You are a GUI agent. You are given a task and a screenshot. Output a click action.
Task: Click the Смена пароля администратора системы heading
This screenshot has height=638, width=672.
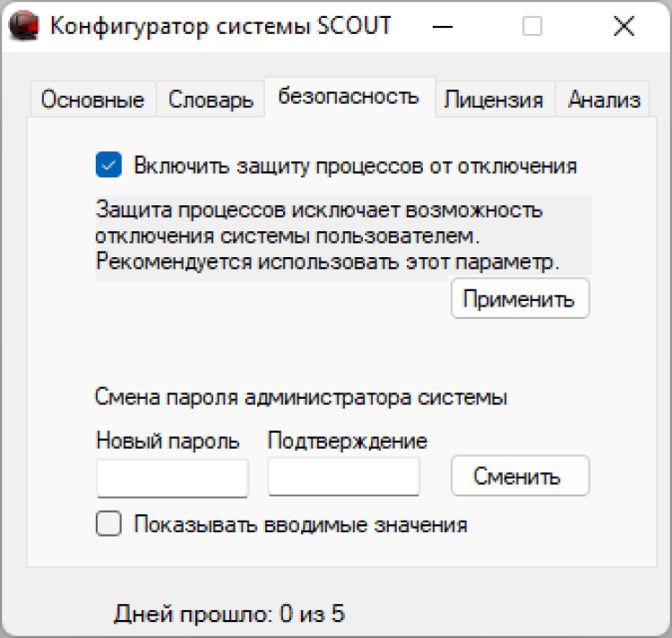pyautogui.click(x=300, y=397)
